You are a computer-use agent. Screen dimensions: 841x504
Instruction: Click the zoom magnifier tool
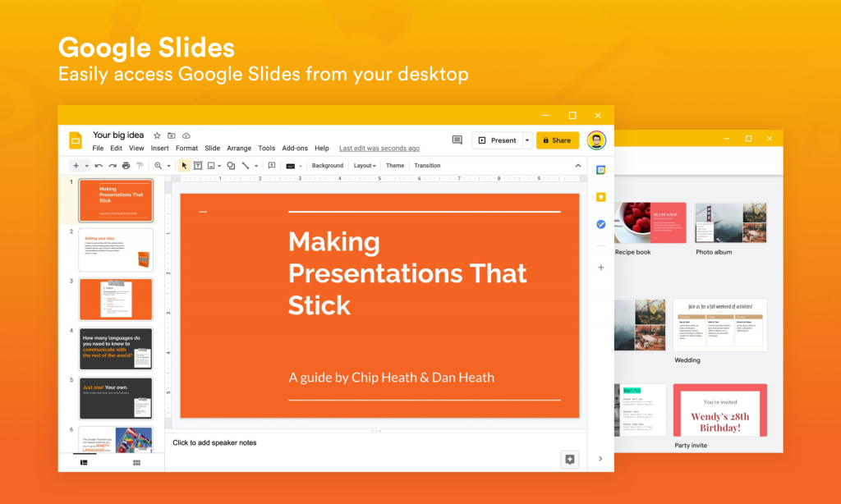159,166
